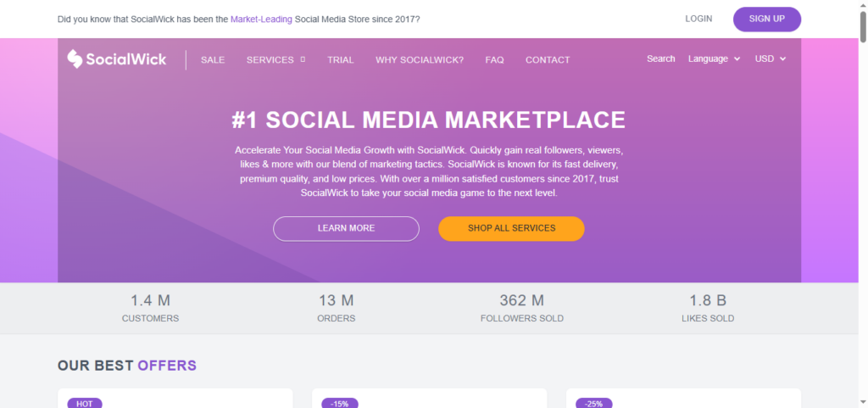Click the 362 M followers sold figure
868x408 pixels.
(522, 300)
